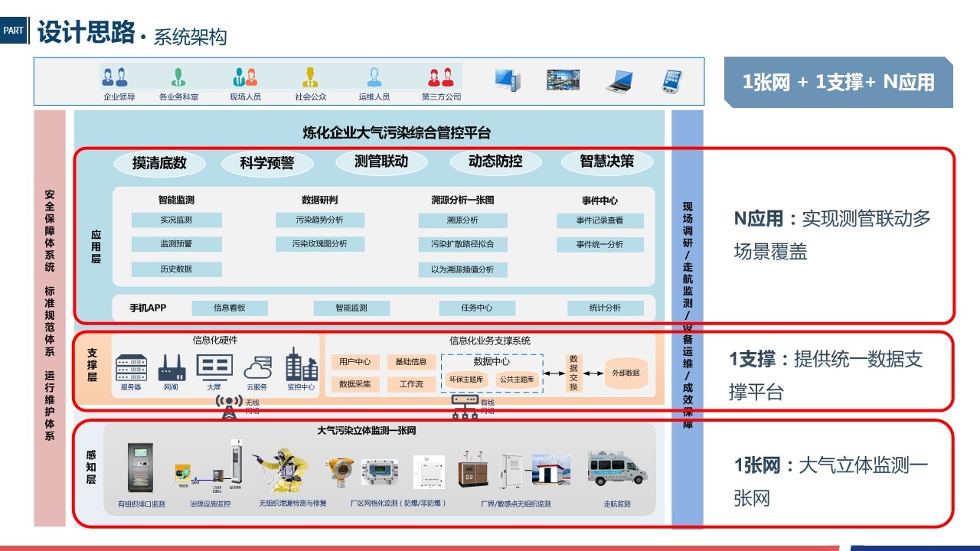Viewport: 980px width, 551px height.
Task: Click the 溯源分析 box under 溯源分析一张图
Action: click(462, 220)
